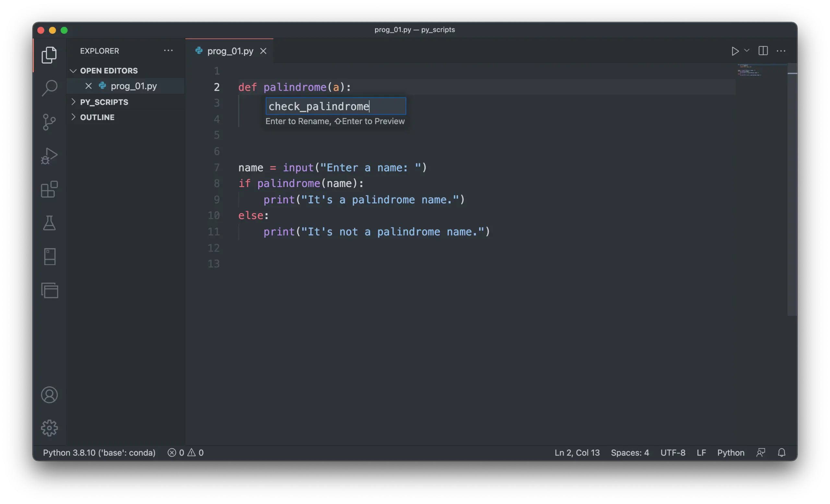Click the else keyword on line 10
The image size is (830, 504).
[x=251, y=216]
